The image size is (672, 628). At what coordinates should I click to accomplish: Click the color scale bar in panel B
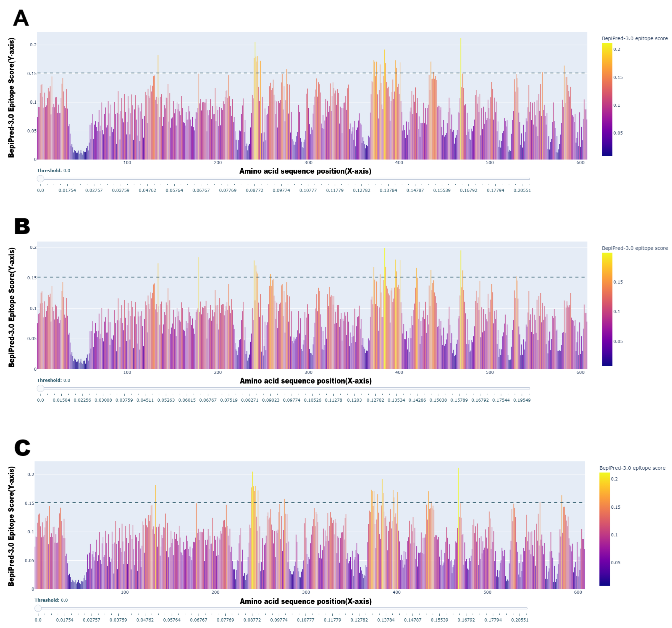tap(607, 309)
